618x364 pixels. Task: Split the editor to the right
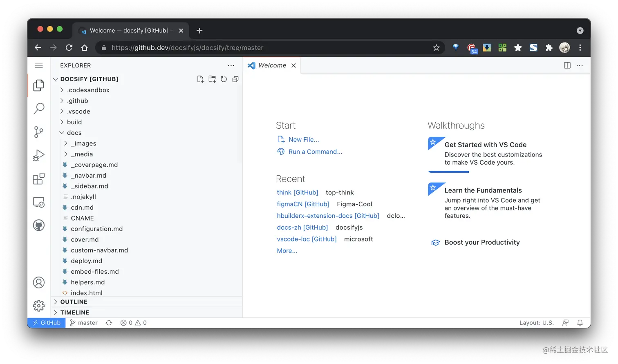(567, 65)
